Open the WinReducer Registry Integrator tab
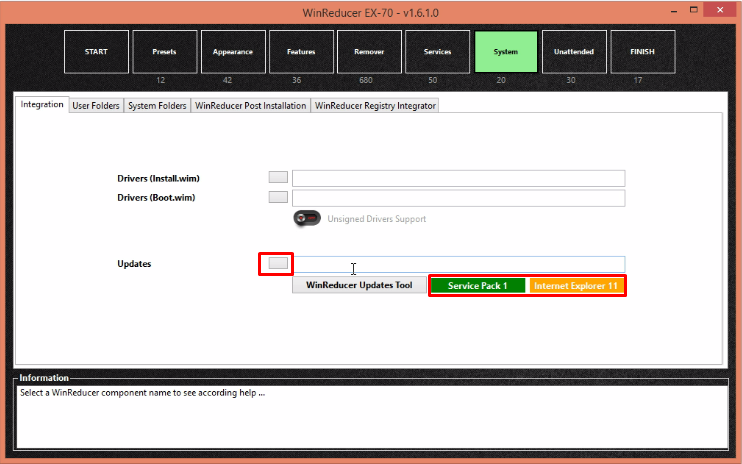742x464 pixels. click(x=375, y=105)
